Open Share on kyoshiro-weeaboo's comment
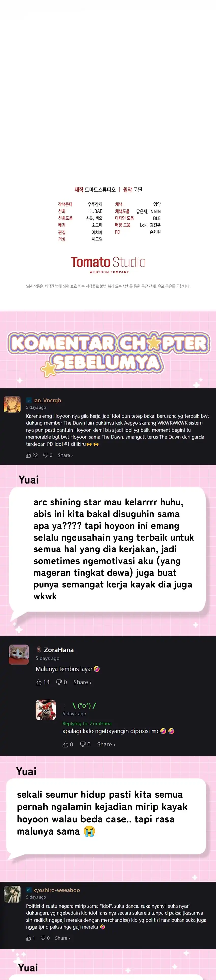The height and width of the screenshot is (980, 216). pyautogui.click(x=63, y=938)
